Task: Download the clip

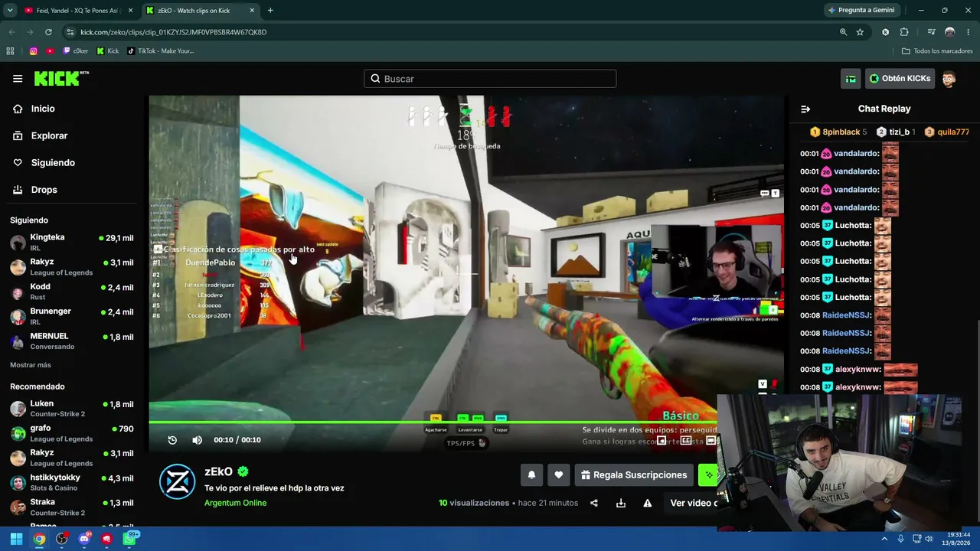Action: click(x=621, y=503)
